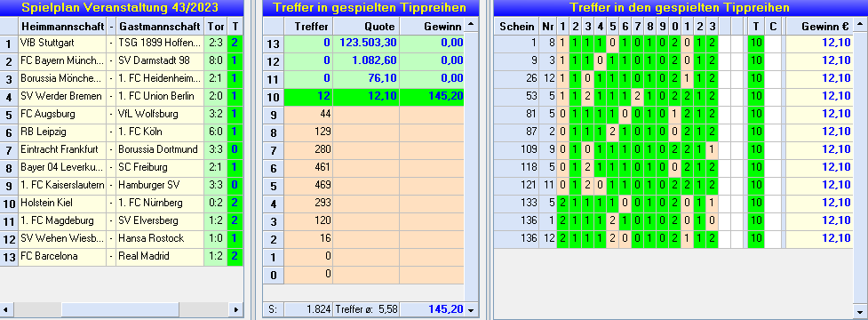Click the Nr column header

click(547, 26)
